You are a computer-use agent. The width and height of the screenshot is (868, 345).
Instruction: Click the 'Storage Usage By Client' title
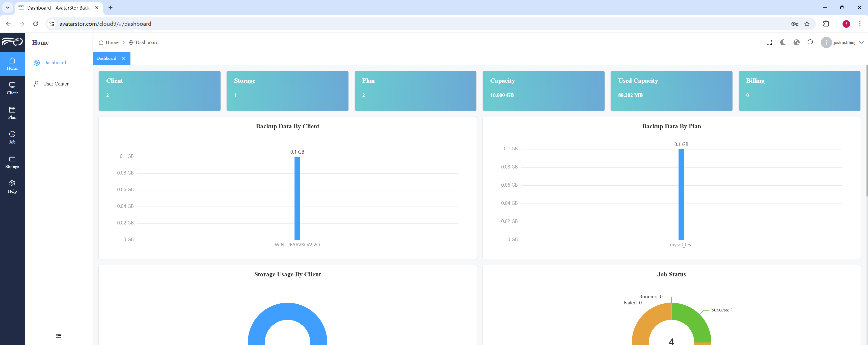click(287, 274)
